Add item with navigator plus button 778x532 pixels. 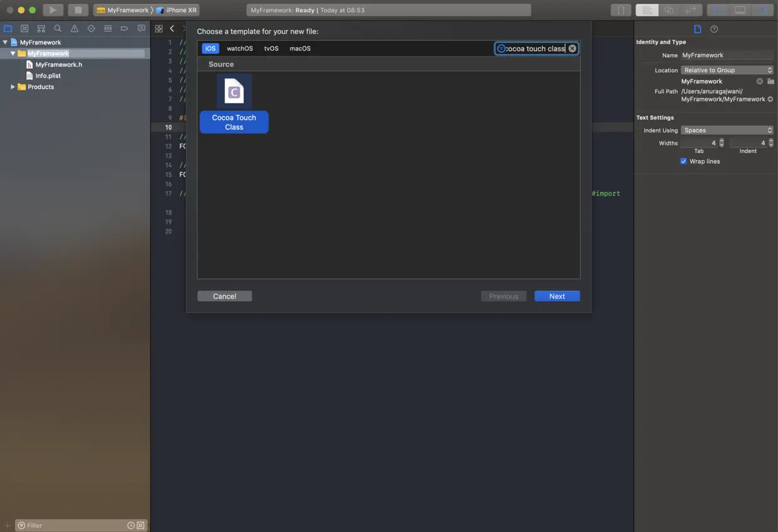pos(8,525)
